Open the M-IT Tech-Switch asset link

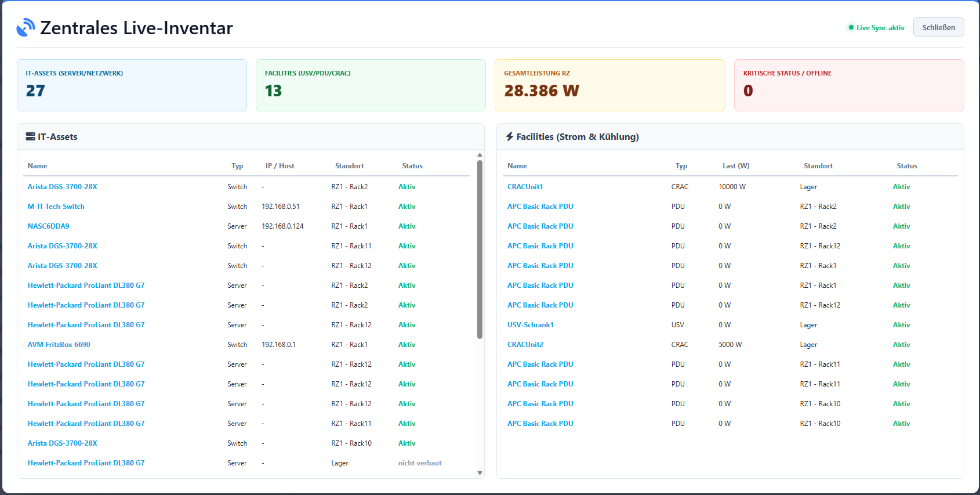[56, 207]
